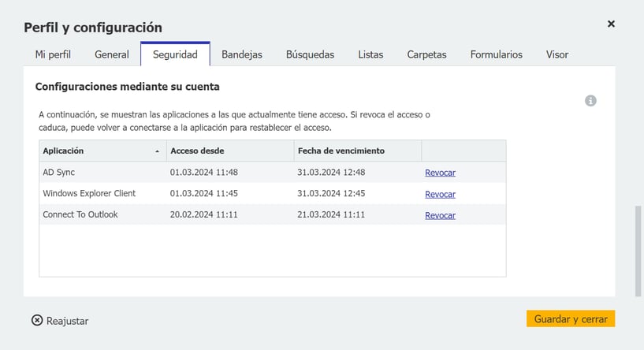Revoke access for Windows Explorer Client

click(440, 194)
